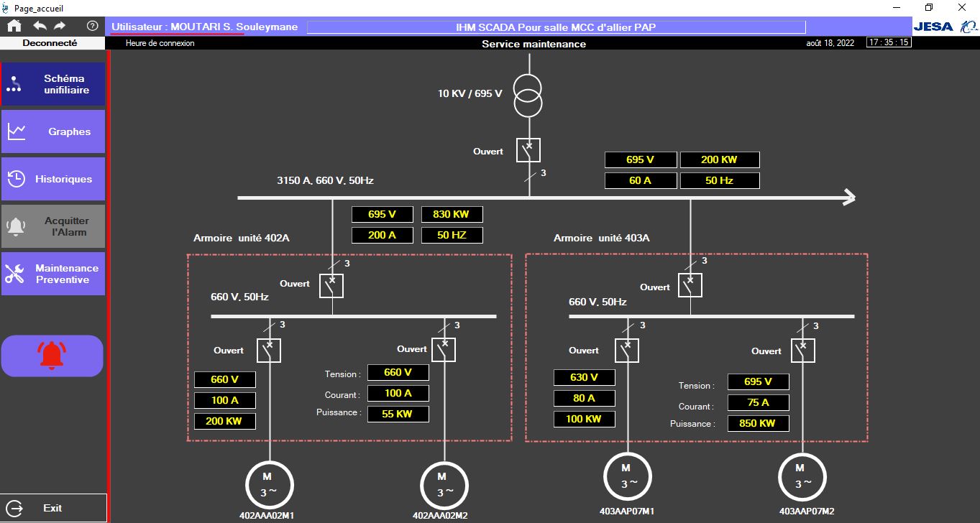
Task: Click the 55 KW Puissance value
Action: click(398, 414)
